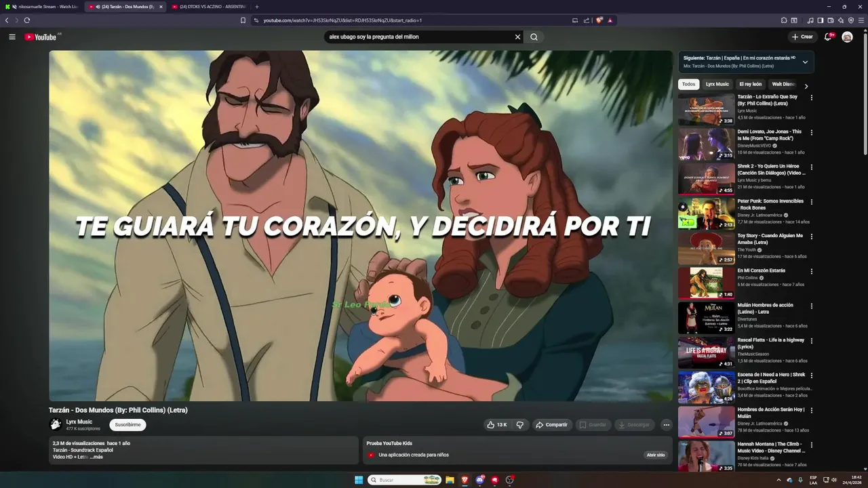This screenshot has height=488, width=868.
Task: Collapse the Mix playlist panel chevron
Action: point(805,62)
